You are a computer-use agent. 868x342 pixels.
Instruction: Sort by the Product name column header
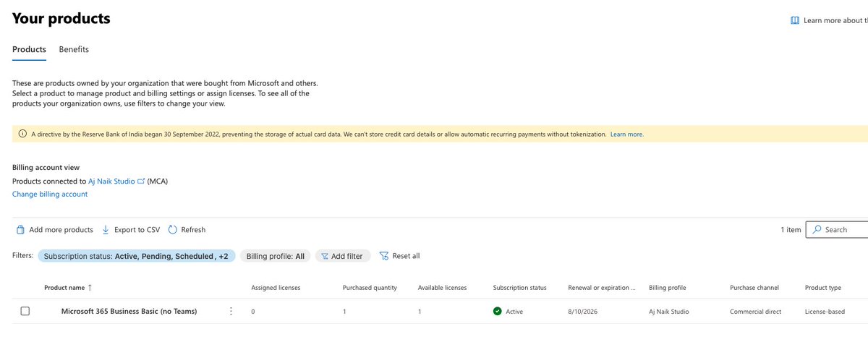(x=64, y=287)
